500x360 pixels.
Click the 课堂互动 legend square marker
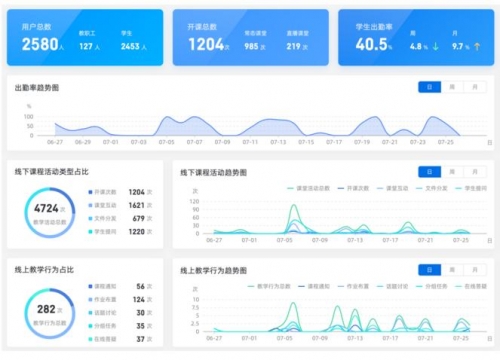[x=90, y=205]
